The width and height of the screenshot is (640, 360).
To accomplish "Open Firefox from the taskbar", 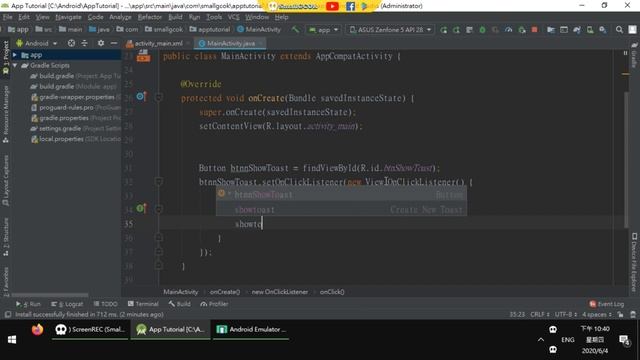I will point(38,329).
